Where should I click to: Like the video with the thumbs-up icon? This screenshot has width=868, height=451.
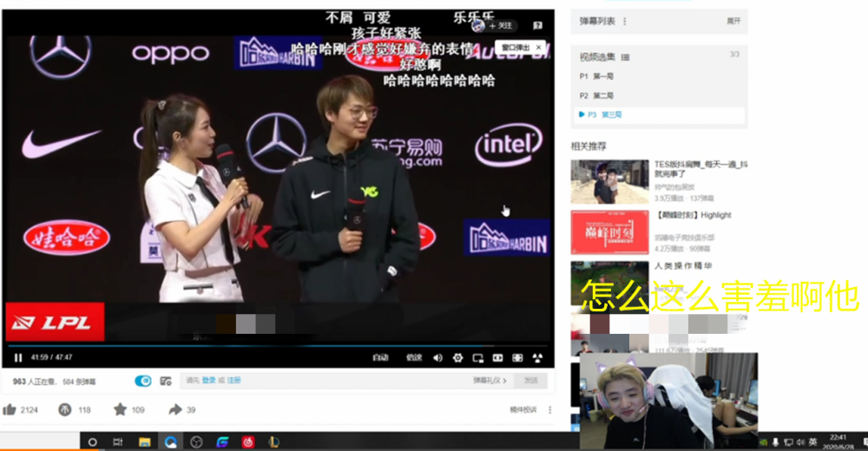pyautogui.click(x=10, y=409)
